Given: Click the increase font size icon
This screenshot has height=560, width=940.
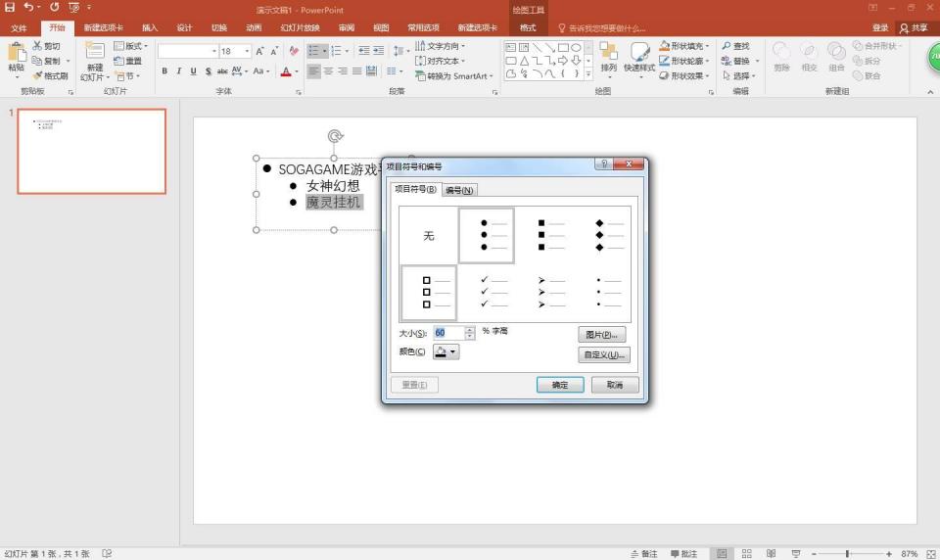Looking at the screenshot, I should click(260, 51).
